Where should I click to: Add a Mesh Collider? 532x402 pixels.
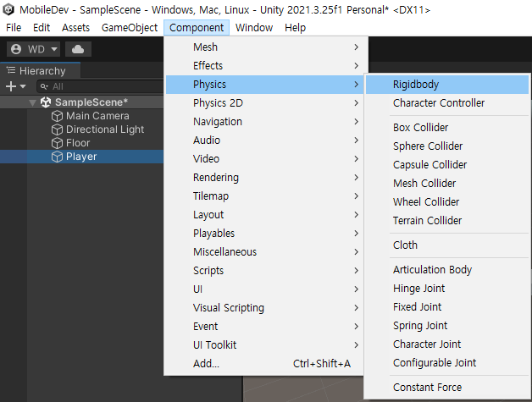point(447,184)
